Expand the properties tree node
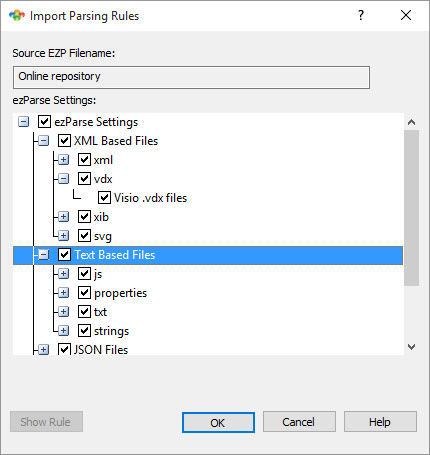Image resolution: width=430 pixels, height=455 pixels. pyautogui.click(x=63, y=293)
